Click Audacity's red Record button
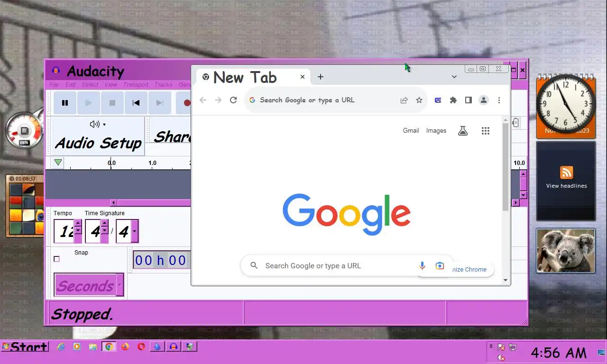Screen dimensions: 607x364 point(185,103)
